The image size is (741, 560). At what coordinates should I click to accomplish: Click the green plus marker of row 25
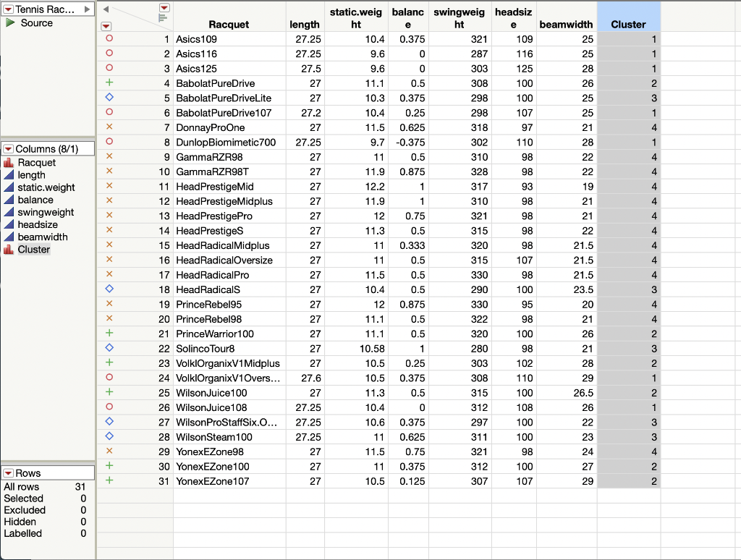(x=109, y=391)
